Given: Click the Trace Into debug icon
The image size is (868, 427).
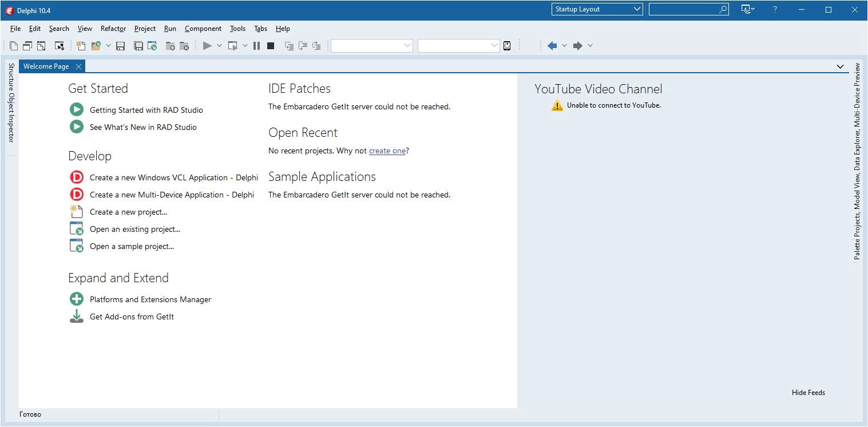Looking at the screenshot, I should click(x=289, y=46).
